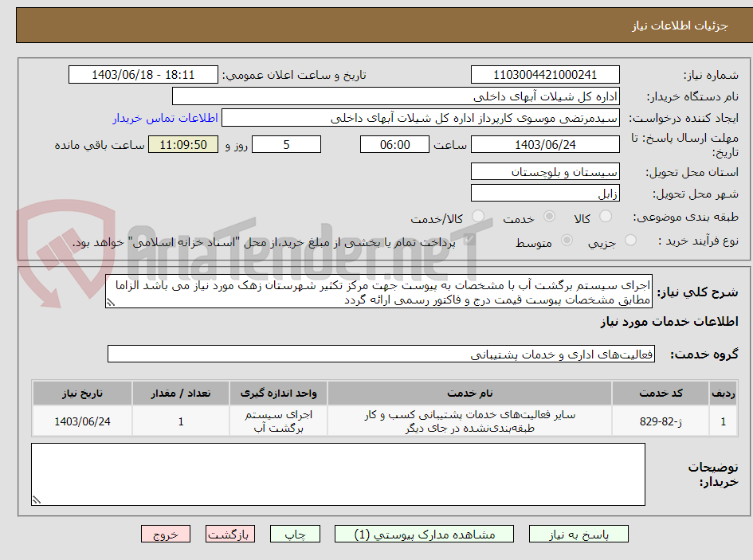The image size is (753, 560).
Task: Click the تعداد / مقدار column header
Action: point(181,394)
